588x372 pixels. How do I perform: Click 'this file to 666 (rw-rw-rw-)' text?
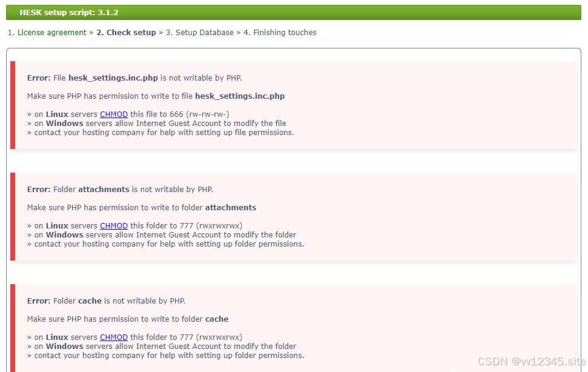click(x=180, y=115)
